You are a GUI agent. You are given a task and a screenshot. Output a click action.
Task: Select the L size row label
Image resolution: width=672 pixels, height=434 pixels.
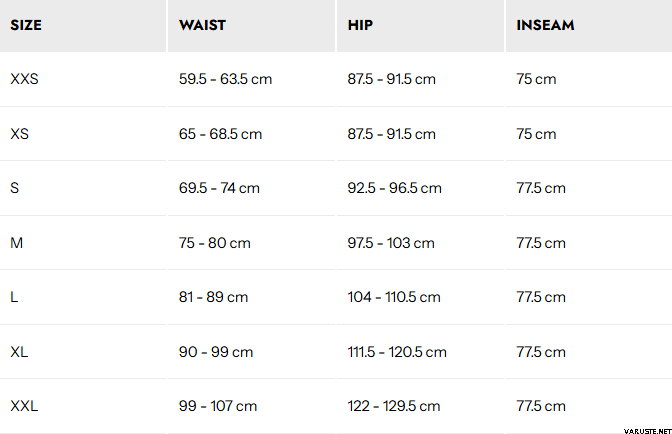tap(14, 297)
